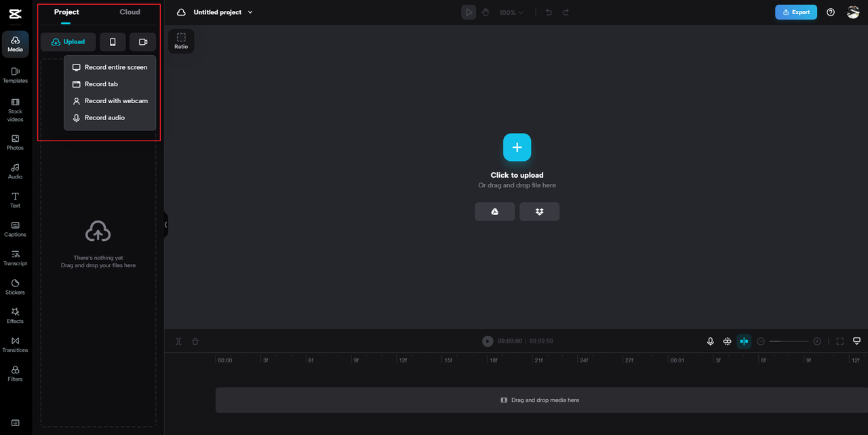Toggle the magnetic snapping icon in timeline
This screenshot has width=868, height=435.
tap(727, 341)
